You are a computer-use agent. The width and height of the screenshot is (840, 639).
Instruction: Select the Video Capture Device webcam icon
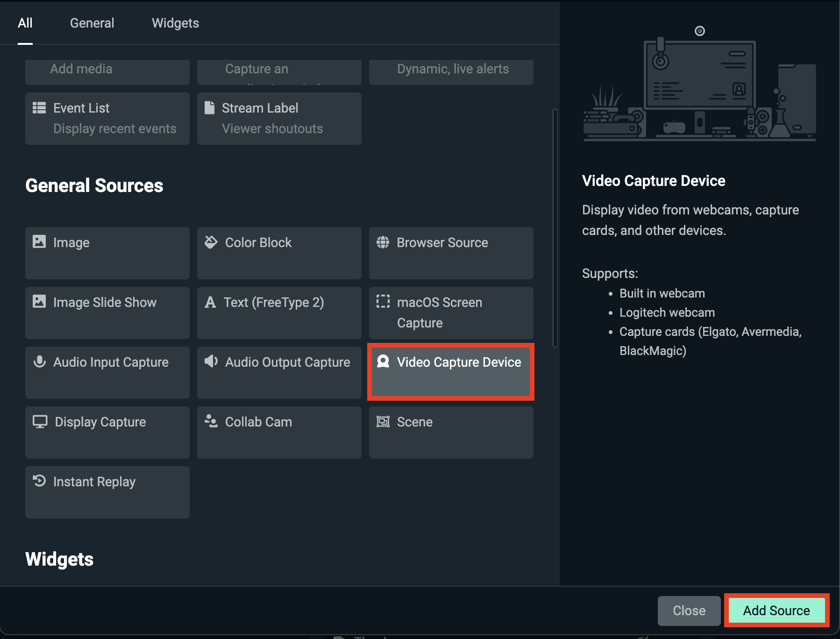click(384, 362)
